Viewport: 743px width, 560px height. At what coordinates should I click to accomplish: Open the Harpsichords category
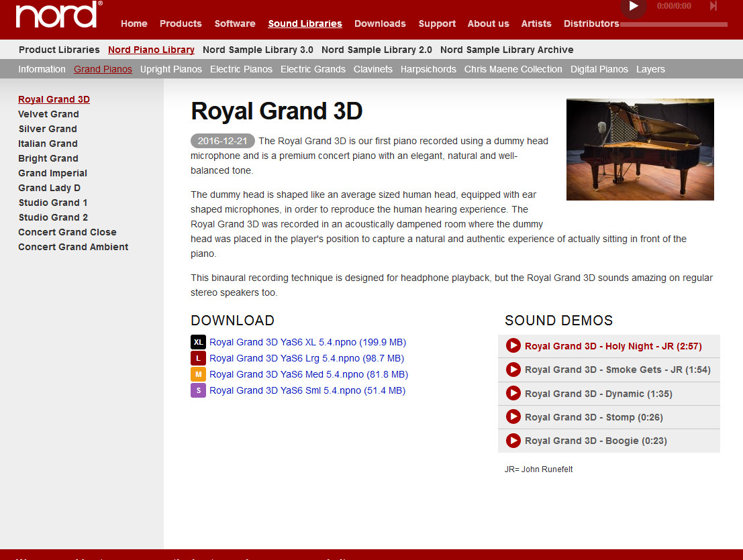coord(428,69)
